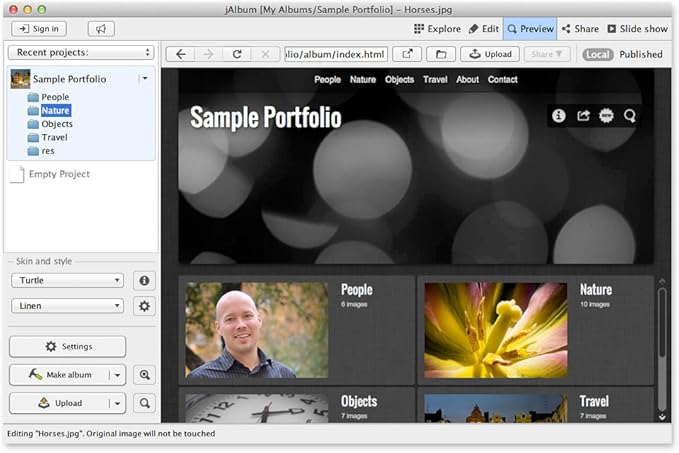This screenshot has height=453, width=679.
Task: Open preview in external browser
Action: point(407,54)
